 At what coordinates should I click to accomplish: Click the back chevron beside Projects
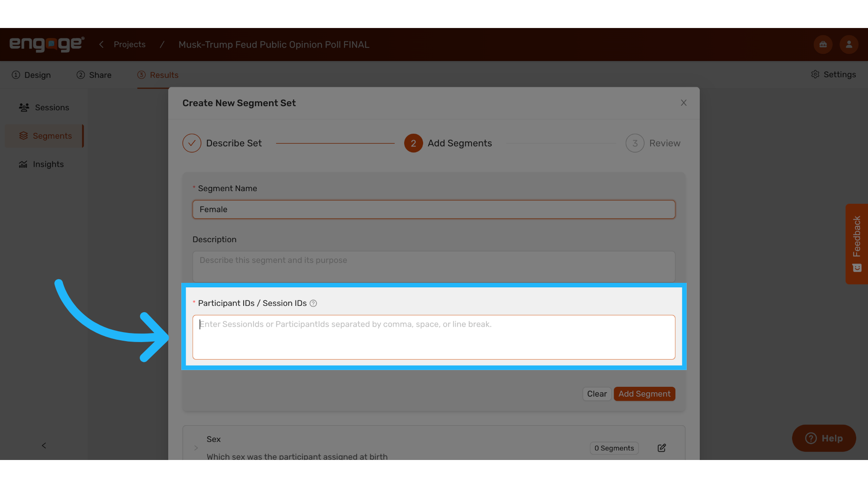[x=101, y=44]
